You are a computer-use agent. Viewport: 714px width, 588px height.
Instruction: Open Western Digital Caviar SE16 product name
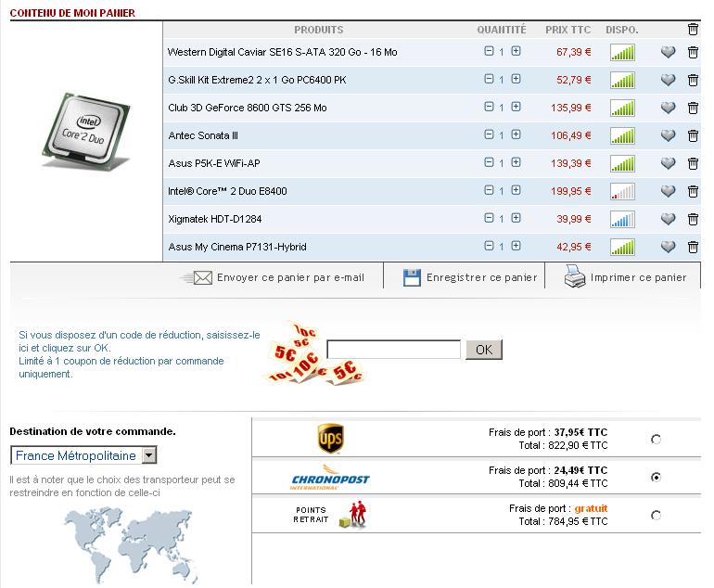point(282,52)
